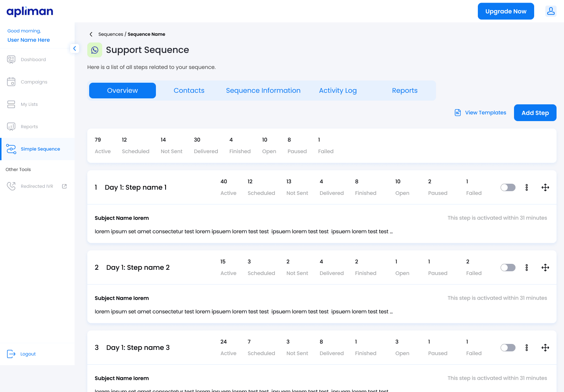Click the summary '30 Delivered' stat

(206, 146)
